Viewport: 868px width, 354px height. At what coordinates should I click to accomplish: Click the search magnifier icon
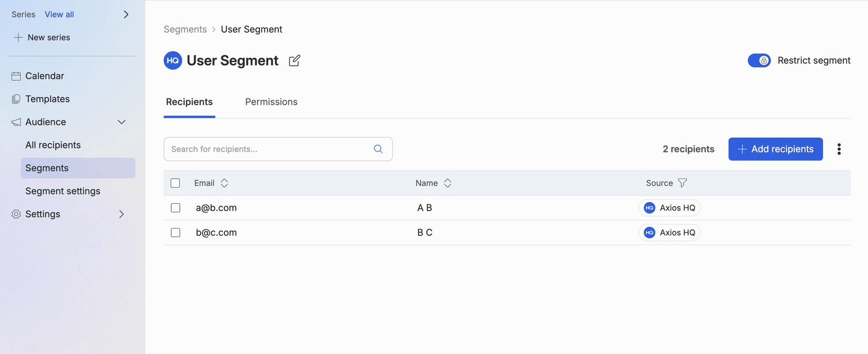[378, 149]
